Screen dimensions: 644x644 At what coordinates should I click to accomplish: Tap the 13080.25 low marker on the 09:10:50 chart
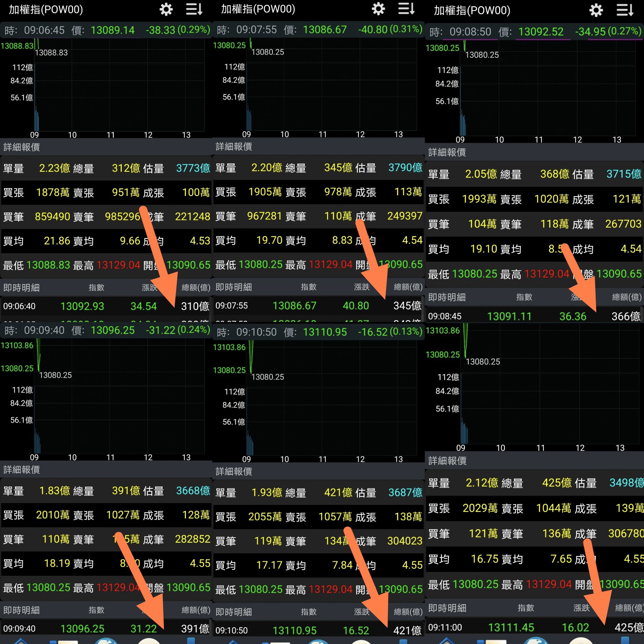point(267,377)
